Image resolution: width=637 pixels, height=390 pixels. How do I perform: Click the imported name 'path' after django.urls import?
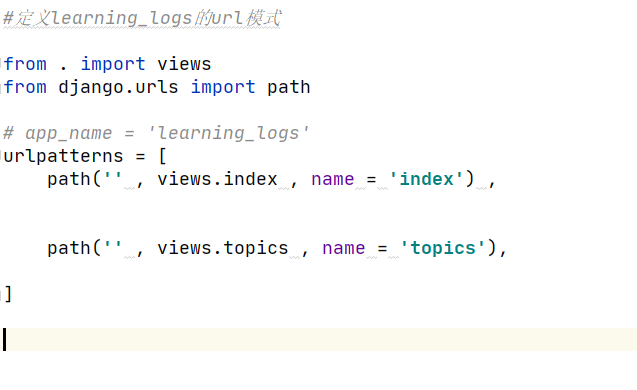pos(289,87)
